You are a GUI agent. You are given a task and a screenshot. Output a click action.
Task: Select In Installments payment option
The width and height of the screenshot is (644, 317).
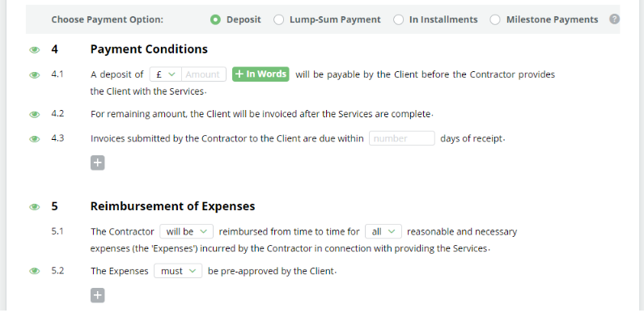click(x=398, y=19)
